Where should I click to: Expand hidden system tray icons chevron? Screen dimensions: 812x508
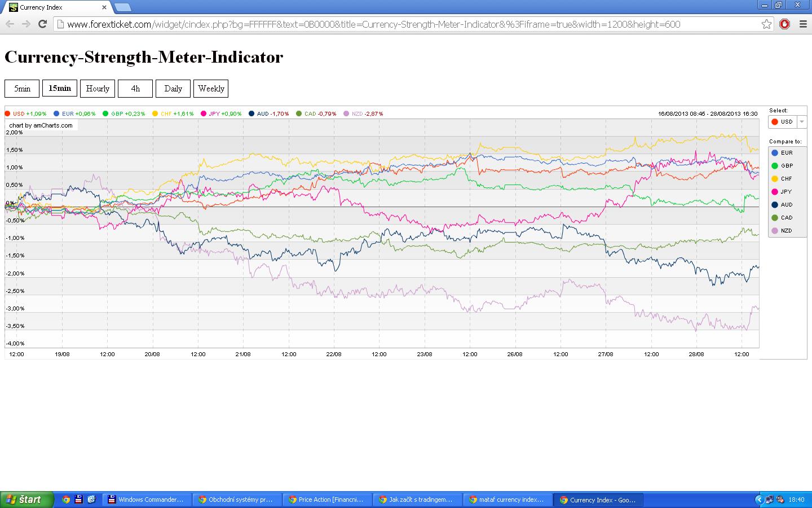pyautogui.click(x=758, y=500)
